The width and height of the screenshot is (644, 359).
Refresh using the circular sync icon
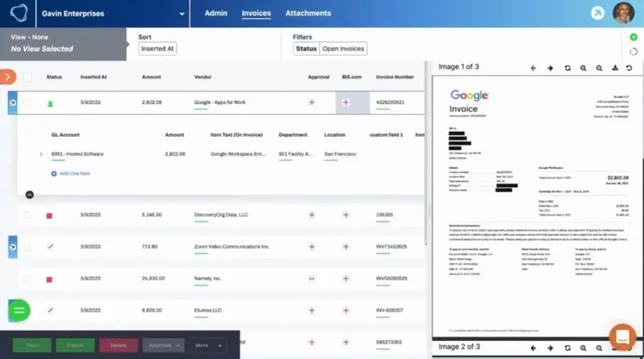(634, 51)
